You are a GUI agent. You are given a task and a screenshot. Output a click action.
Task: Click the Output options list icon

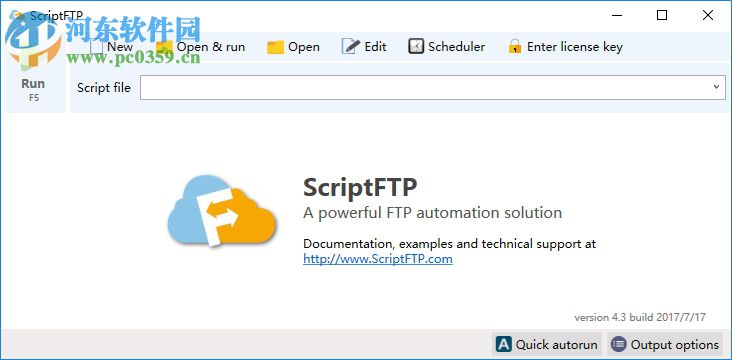tap(619, 345)
